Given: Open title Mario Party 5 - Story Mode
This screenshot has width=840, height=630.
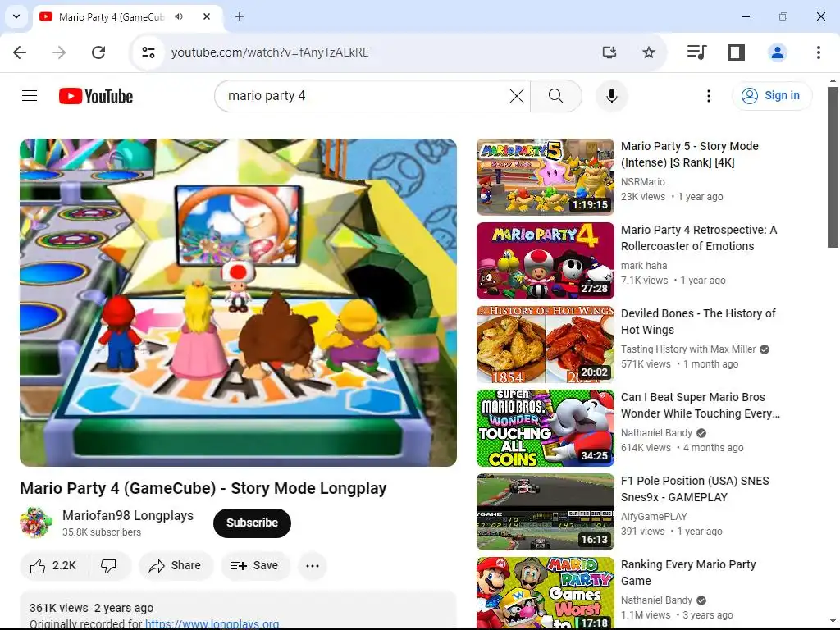Looking at the screenshot, I should 689,154.
